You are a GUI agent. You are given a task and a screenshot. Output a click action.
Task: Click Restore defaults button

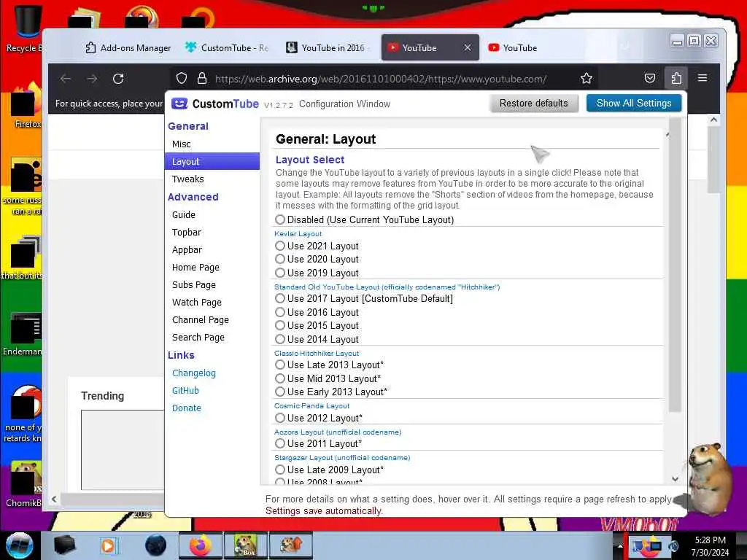(533, 104)
